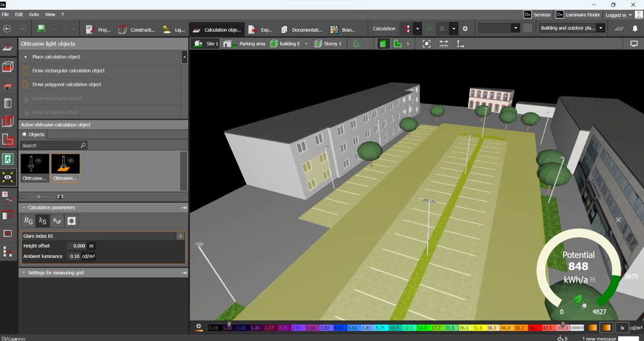Viewport: 644px width, 341px height.
Task: Open the Light mode tab
Action: (174, 30)
